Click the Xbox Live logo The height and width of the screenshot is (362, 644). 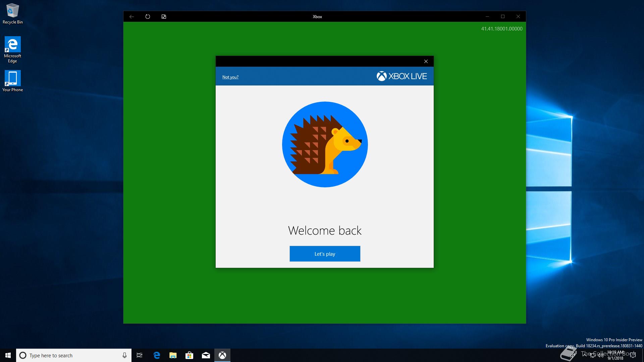pyautogui.click(x=401, y=76)
